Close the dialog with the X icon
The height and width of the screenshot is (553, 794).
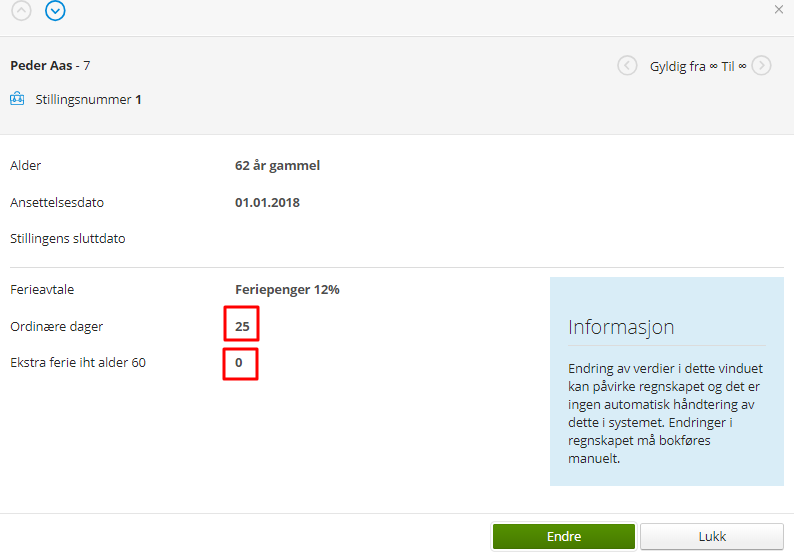pyautogui.click(x=779, y=9)
